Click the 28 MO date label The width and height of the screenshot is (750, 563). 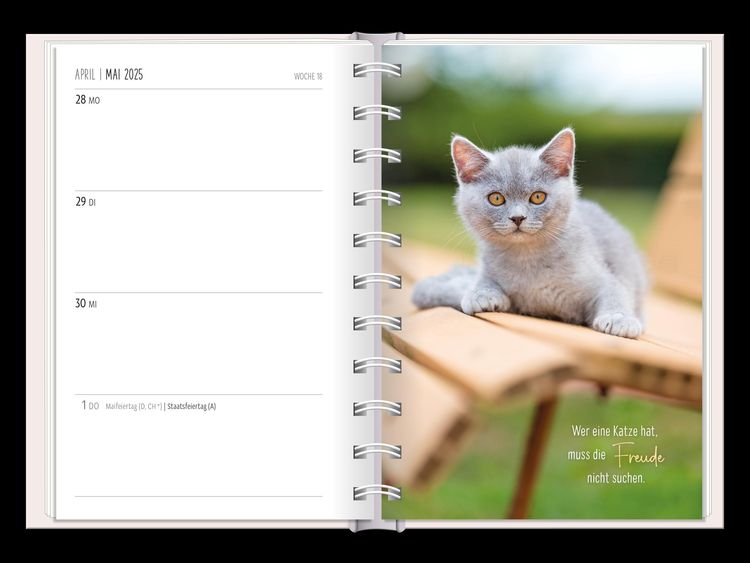pyautogui.click(x=87, y=100)
